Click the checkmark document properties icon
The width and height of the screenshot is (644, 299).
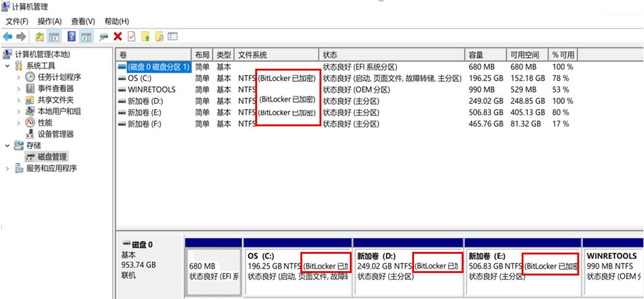click(x=132, y=37)
